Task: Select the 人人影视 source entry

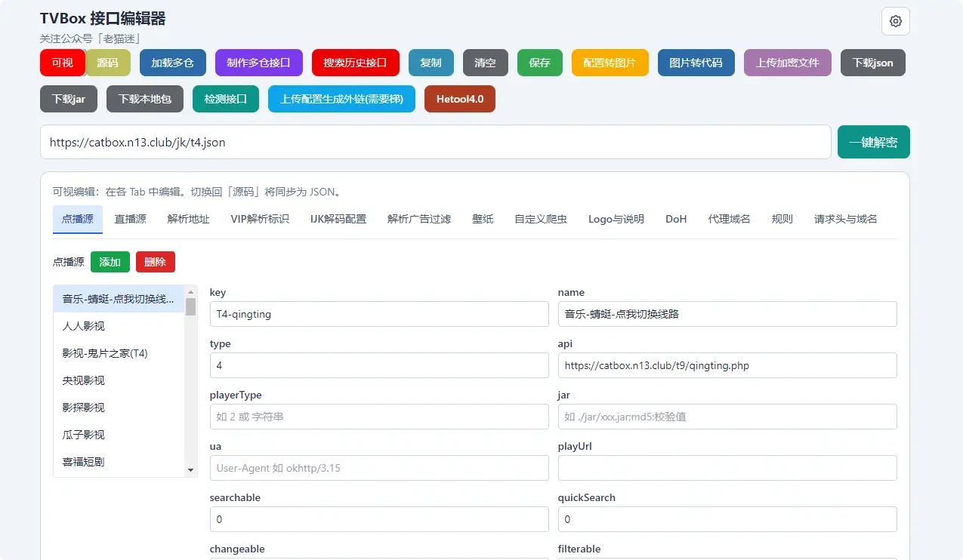Action: (85, 325)
